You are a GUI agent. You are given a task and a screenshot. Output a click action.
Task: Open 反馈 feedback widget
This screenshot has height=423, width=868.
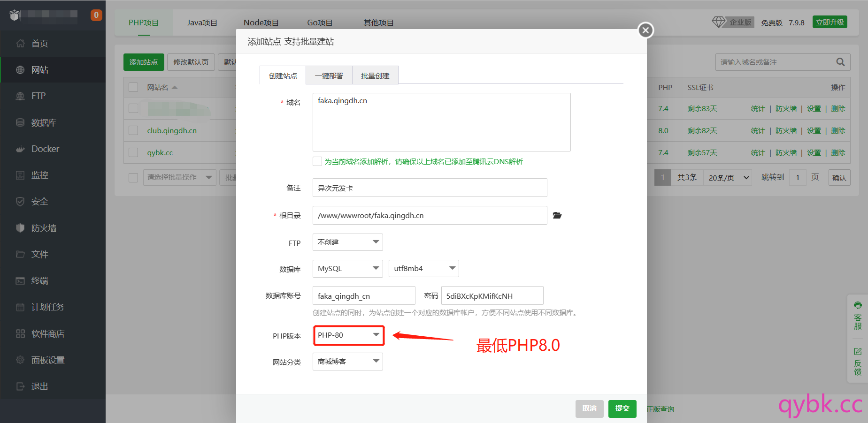click(x=858, y=361)
